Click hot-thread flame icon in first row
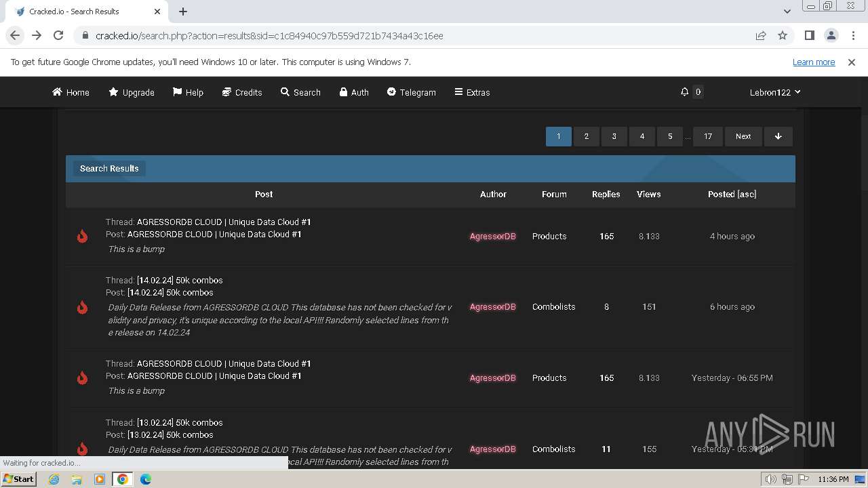Image resolution: width=868 pixels, height=488 pixels. (82, 236)
